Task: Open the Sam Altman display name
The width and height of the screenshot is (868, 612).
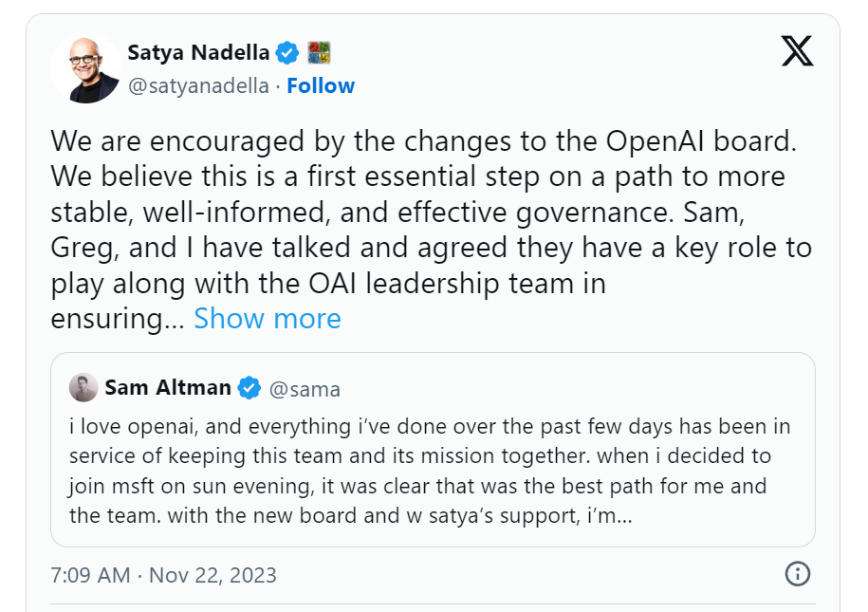Action: 168,388
